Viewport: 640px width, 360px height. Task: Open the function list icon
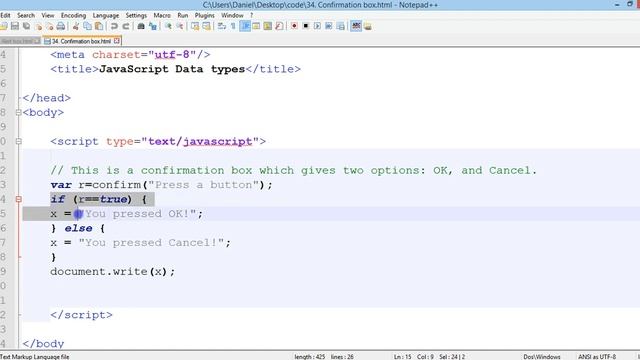(x=279, y=26)
